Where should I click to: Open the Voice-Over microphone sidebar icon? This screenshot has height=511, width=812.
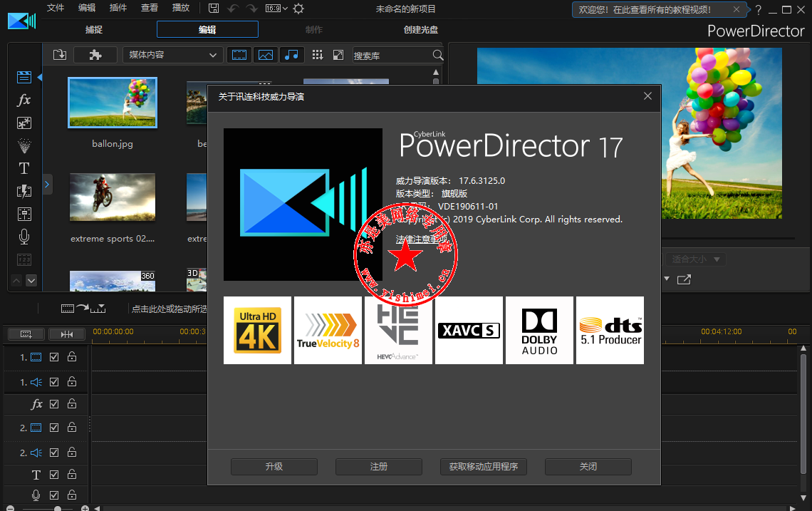pos(24,237)
